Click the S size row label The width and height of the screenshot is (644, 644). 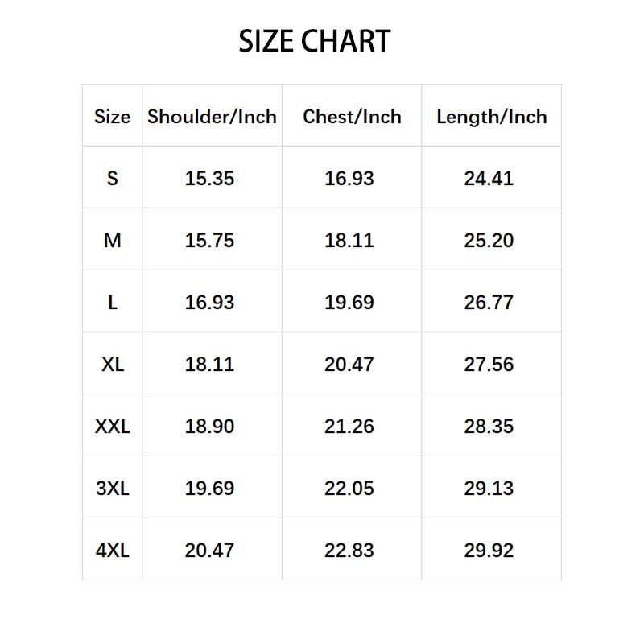coord(113,179)
